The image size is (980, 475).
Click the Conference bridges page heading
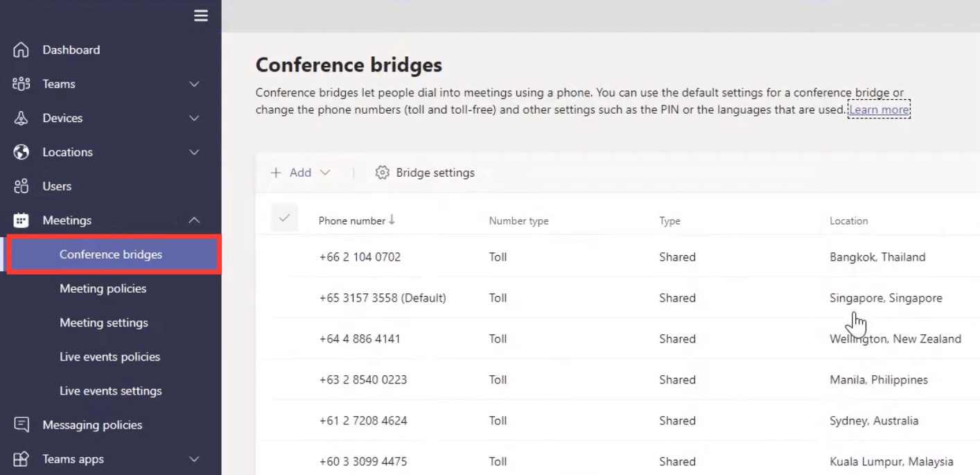pos(349,65)
